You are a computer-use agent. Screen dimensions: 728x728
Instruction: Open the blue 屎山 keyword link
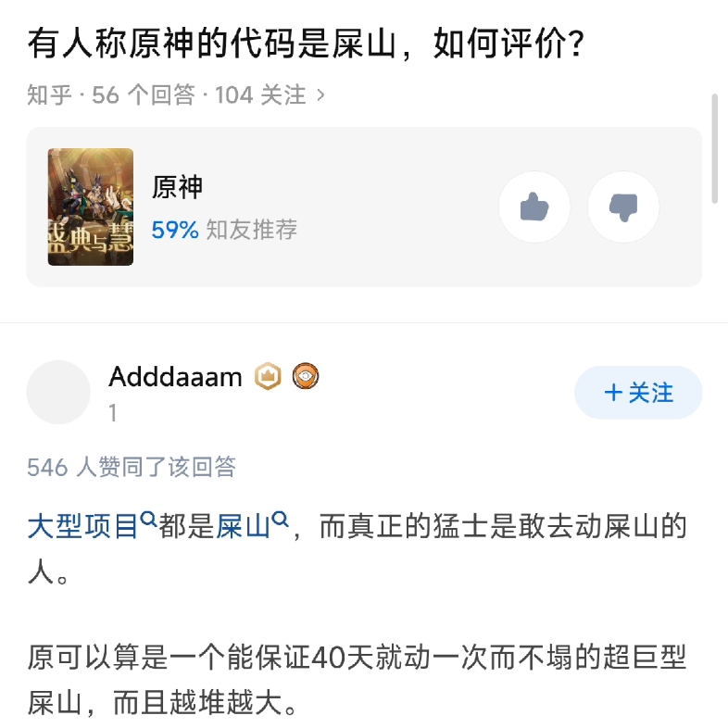[x=243, y=527]
